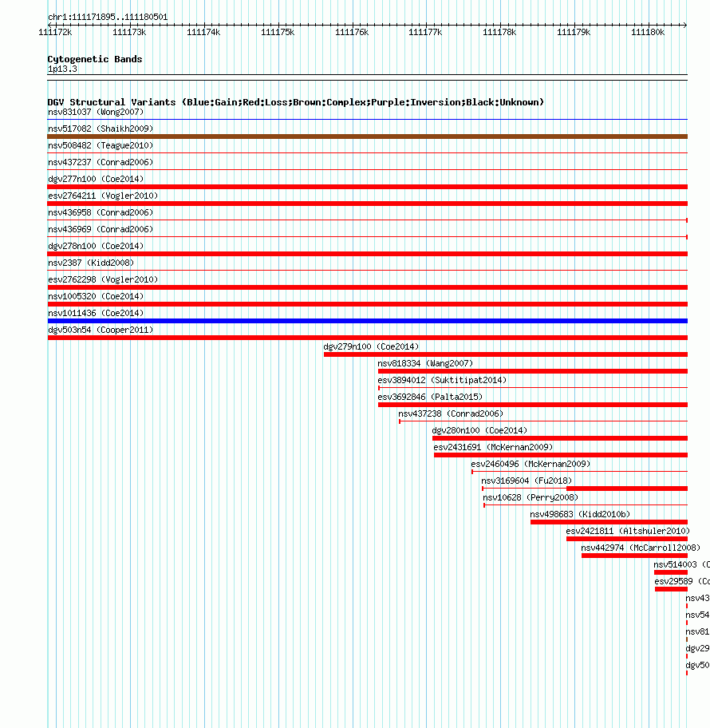Open nsv1005320 (Coe2014) variant label

point(96,295)
